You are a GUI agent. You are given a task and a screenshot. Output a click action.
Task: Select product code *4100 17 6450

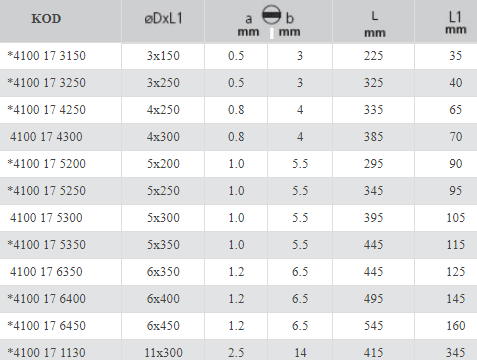(x=47, y=326)
